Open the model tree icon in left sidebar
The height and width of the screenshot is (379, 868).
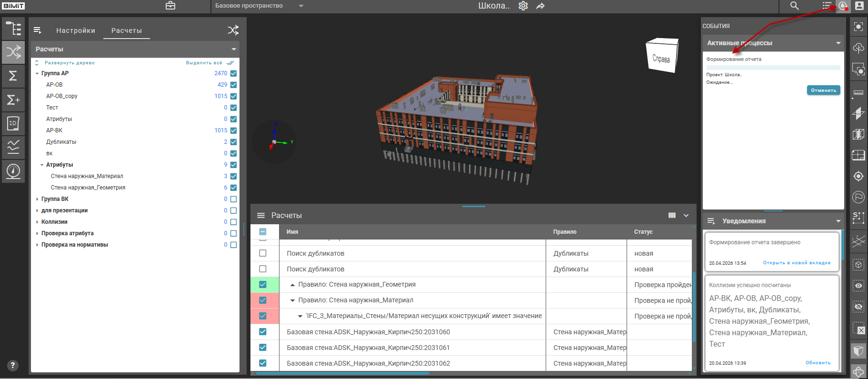point(13,29)
